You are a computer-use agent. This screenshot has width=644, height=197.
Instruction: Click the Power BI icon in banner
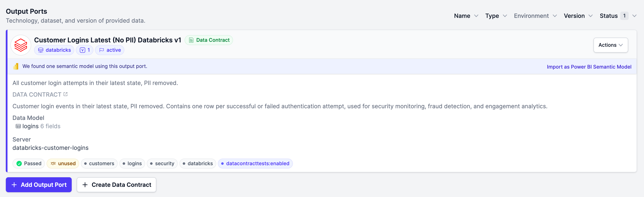click(x=16, y=66)
